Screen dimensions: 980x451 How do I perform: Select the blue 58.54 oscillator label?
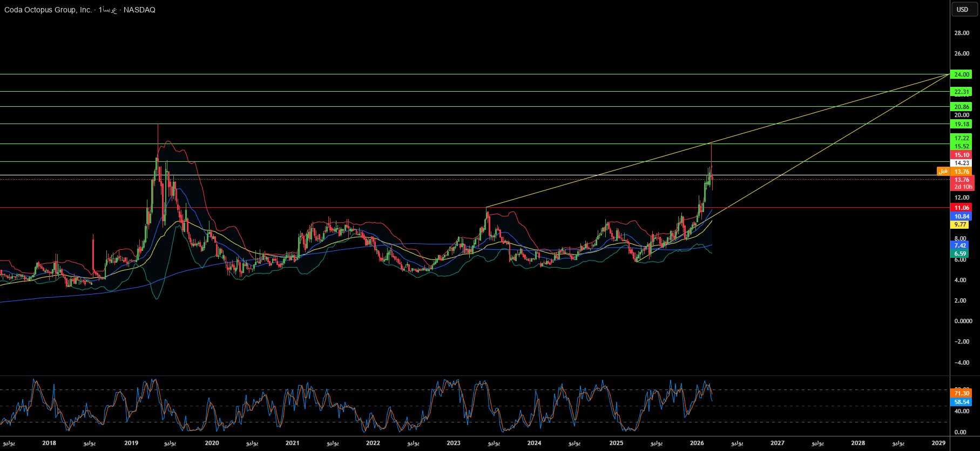(962, 402)
